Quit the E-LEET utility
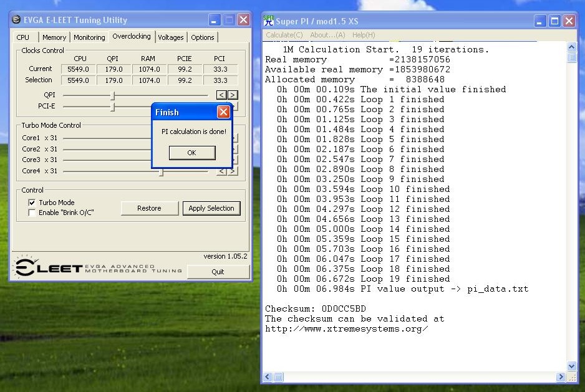This screenshot has height=392, width=585. pyautogui.click(x=218, y=272)
